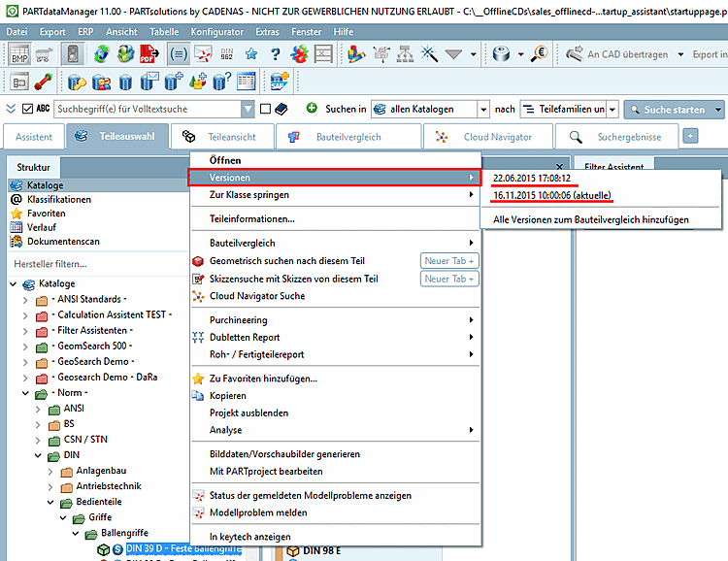The width and height of the screenshot is (728, 561).
Task: Click the database with envelope icon
Action: pos(149,82)
